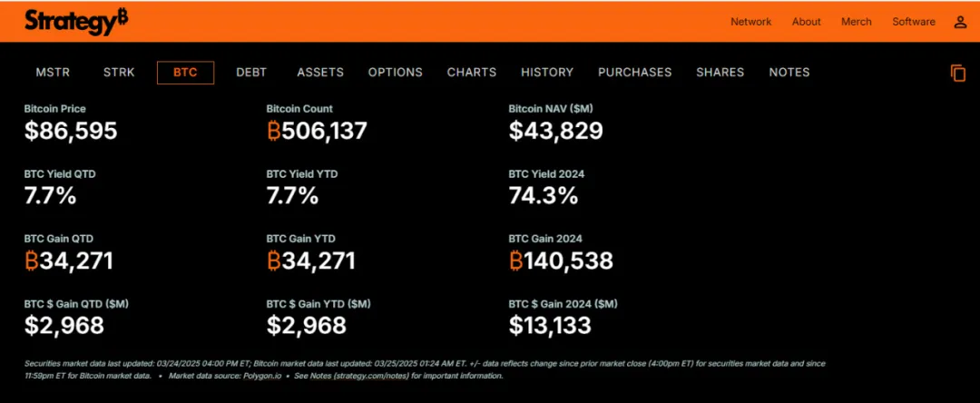Click the Strategy logo
980x403 pixels.
pyautogui.click(x=76, y=22)
